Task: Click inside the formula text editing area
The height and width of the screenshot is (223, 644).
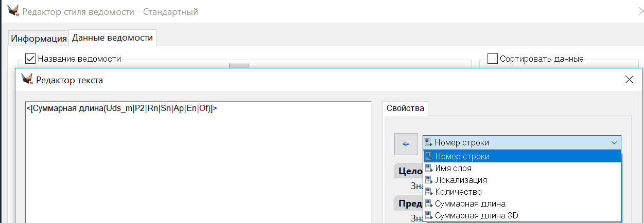Action: 198,164
